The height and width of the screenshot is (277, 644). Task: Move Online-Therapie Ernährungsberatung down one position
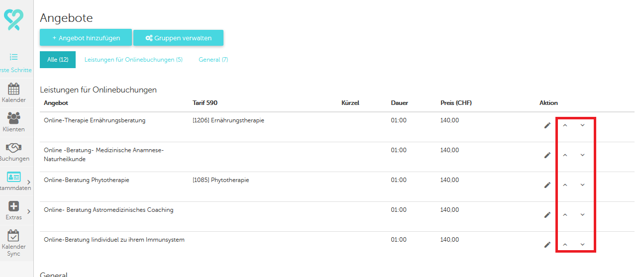click(582, 125)
